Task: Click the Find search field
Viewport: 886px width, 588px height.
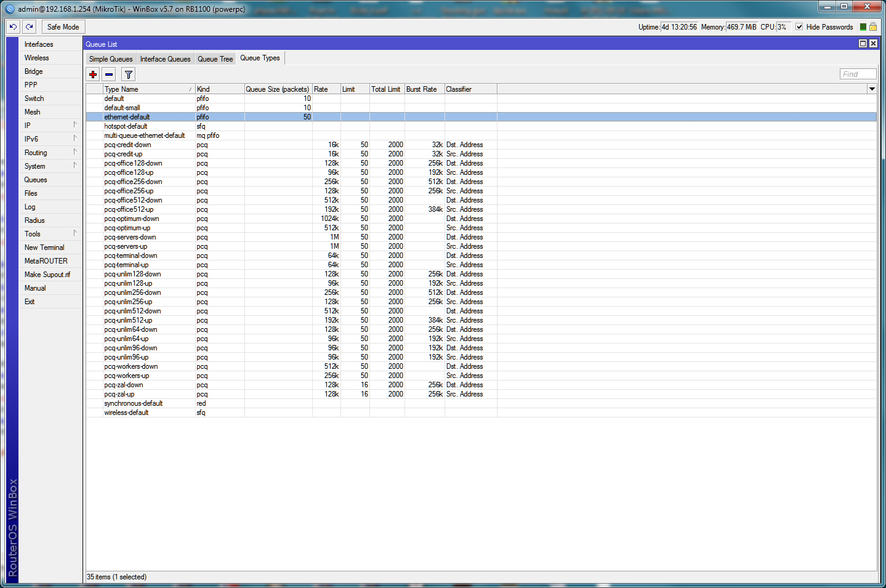Action: 858,74
